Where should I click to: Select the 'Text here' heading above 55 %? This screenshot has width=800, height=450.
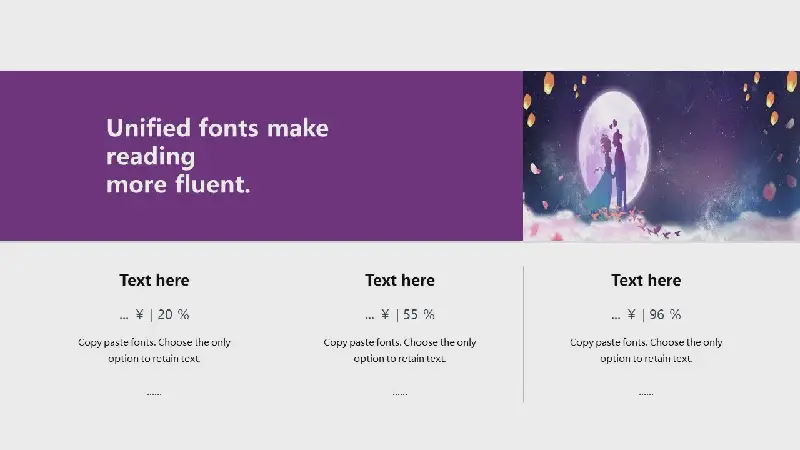pyautogui.click(x=400, y=280)
